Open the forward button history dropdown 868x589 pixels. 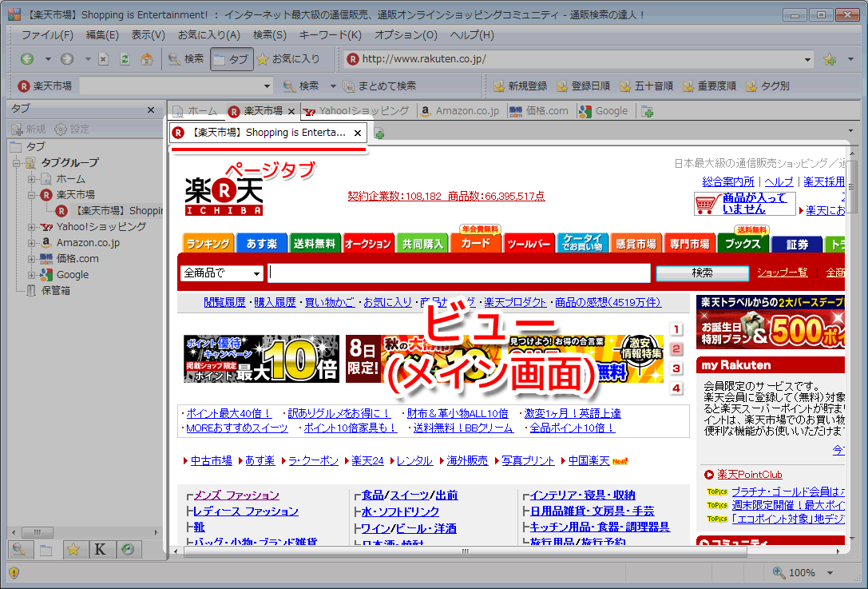coord(88,58)
